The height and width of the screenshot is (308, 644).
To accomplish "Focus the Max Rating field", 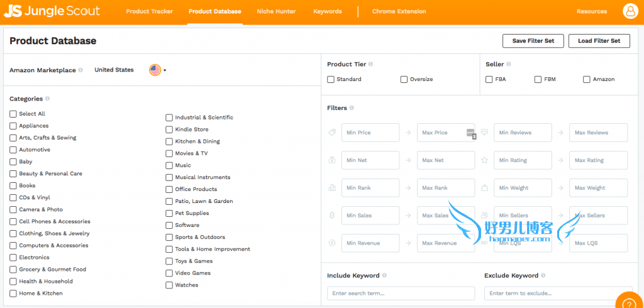I will (x=599, y=160).
